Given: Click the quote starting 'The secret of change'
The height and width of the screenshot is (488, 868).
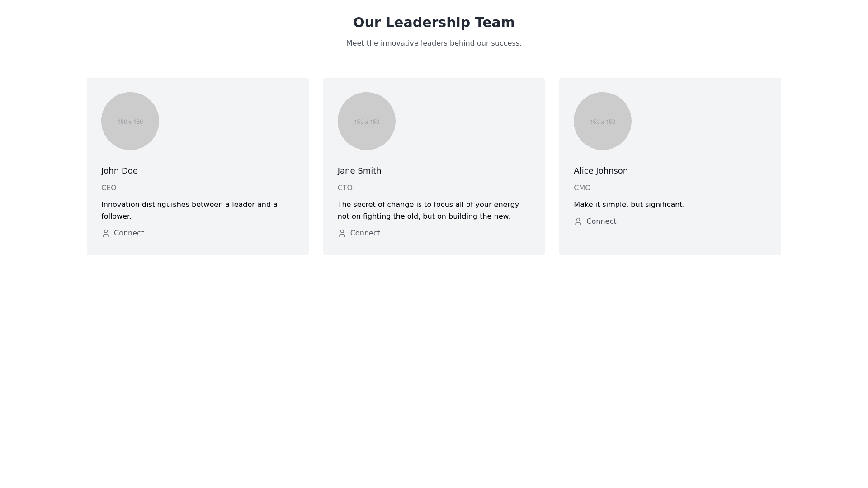Looking at the screenshot, I should coord(428,211).
